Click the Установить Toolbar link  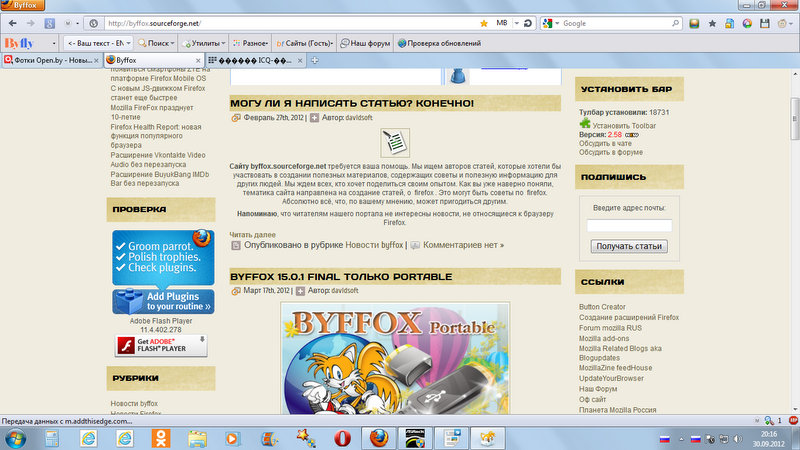(x=623, y=126)
